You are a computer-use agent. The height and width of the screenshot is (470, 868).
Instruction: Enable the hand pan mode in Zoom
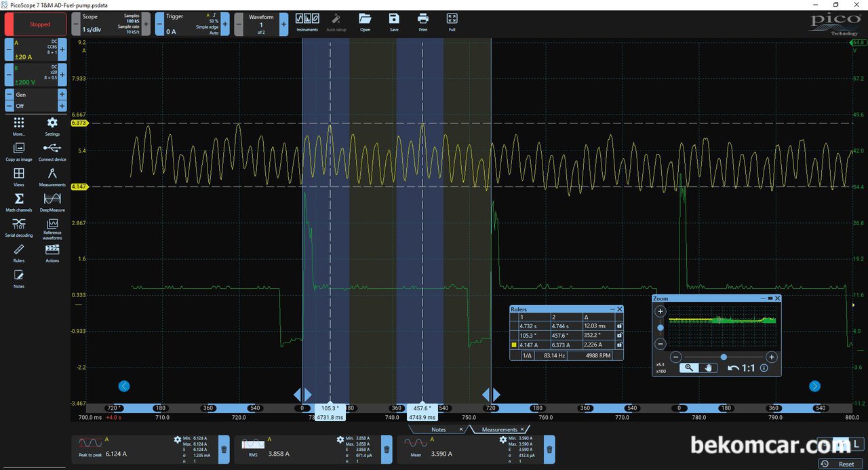[707, 368]
